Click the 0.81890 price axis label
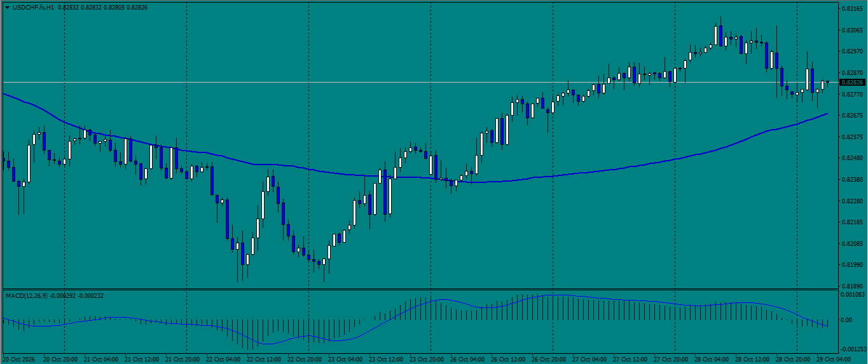Screen dimensions: 868x364 (852, 286)
